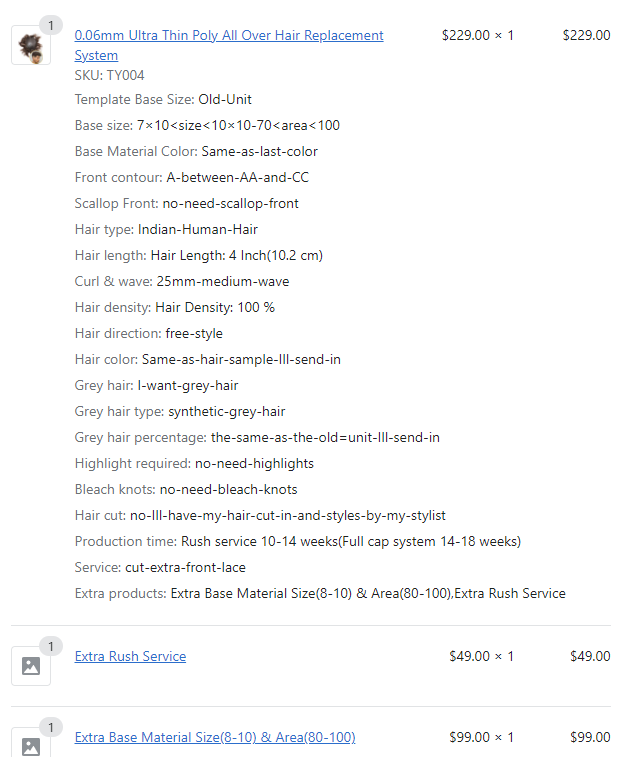Screen dimensions: 628x757
Task: Click the Extra products attribute line
Action: (320, 594)
